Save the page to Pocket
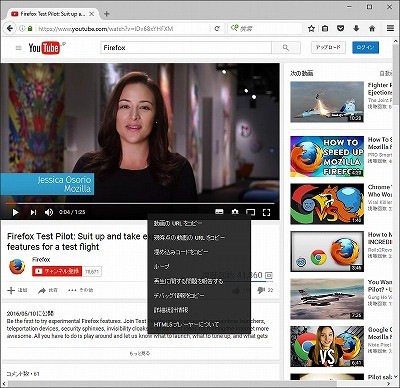Image resolution: width=400 pixels, height=388 pixels. pos(340,29)
